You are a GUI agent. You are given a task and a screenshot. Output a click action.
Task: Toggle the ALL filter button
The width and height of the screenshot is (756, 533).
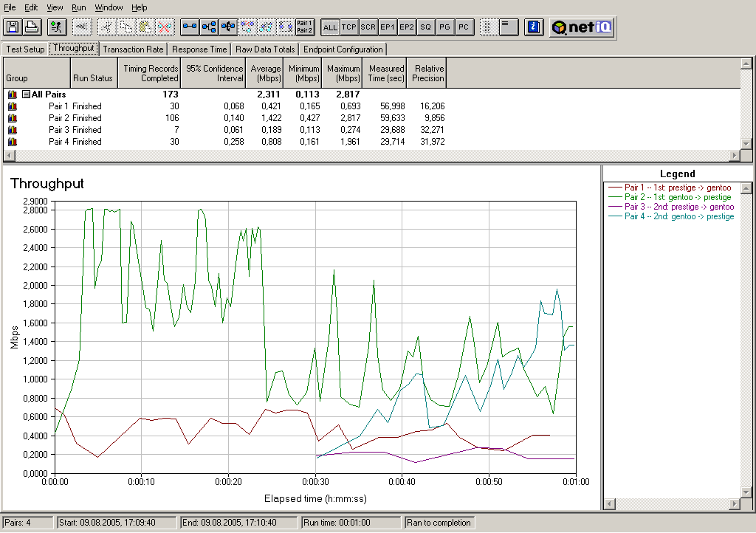click(330, 27)
